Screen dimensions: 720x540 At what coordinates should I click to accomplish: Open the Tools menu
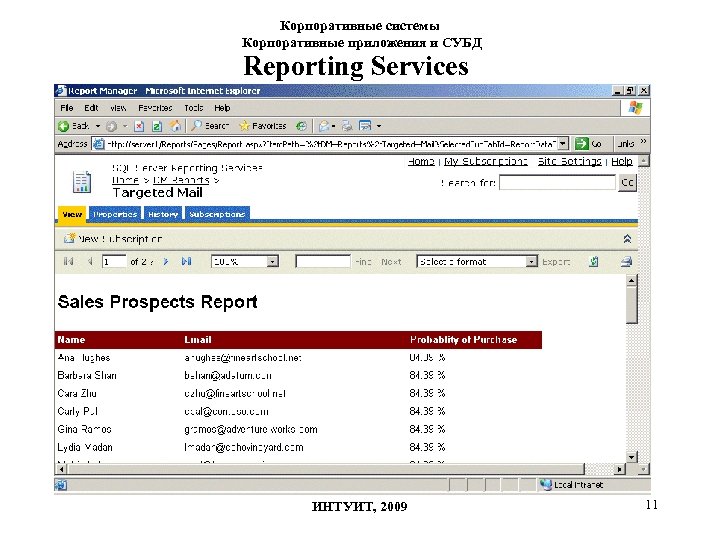pos(193,108)
